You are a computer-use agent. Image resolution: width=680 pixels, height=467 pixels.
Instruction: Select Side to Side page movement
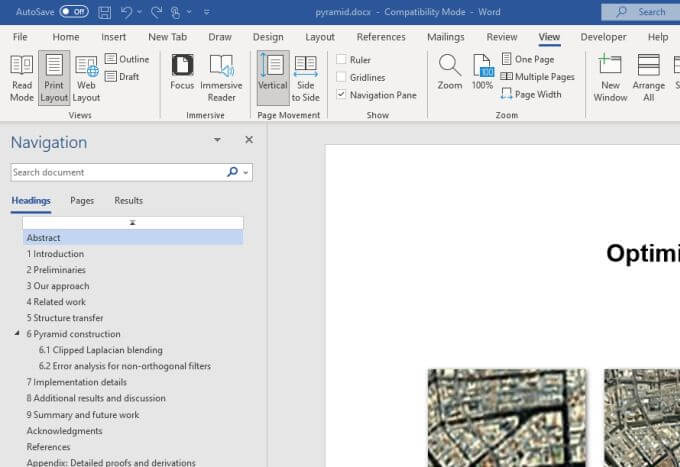tap(305, 77)
